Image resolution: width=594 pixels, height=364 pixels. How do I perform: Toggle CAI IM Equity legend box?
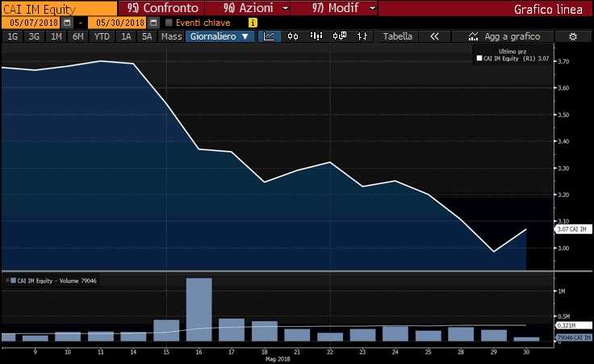click(x=479, y=58)
